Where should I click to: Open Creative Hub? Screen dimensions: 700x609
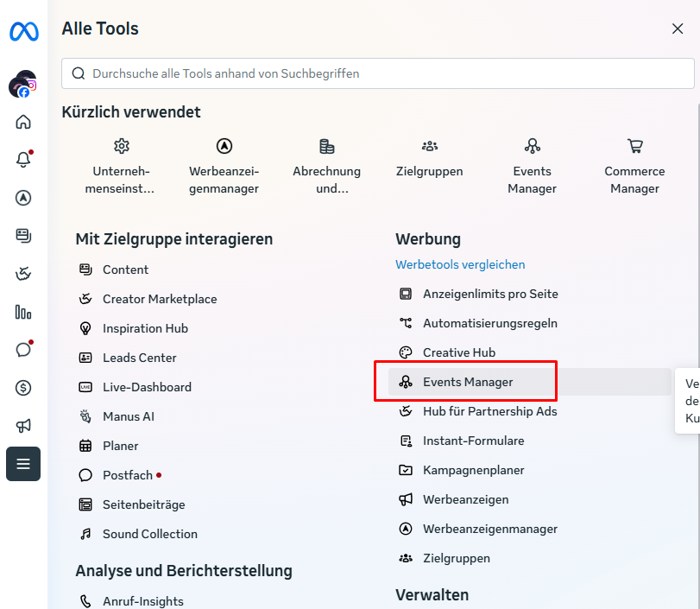[x=447, y=352]
